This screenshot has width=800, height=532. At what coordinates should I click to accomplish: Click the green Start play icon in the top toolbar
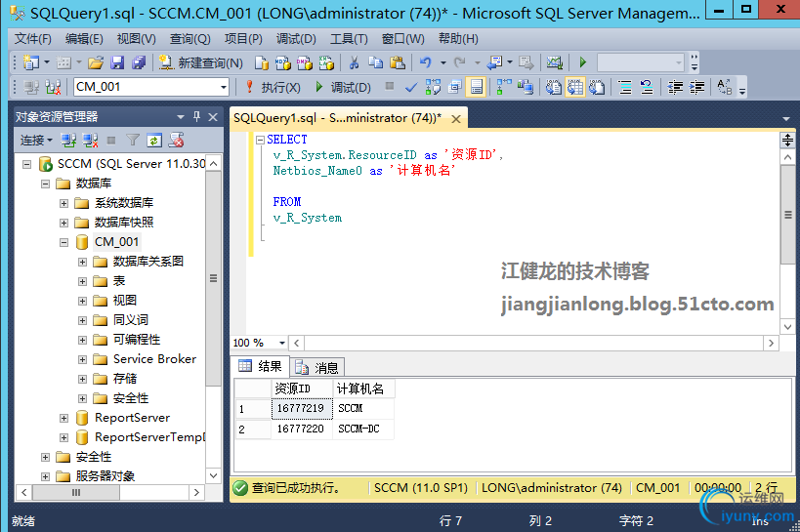(x=582, y=62)
